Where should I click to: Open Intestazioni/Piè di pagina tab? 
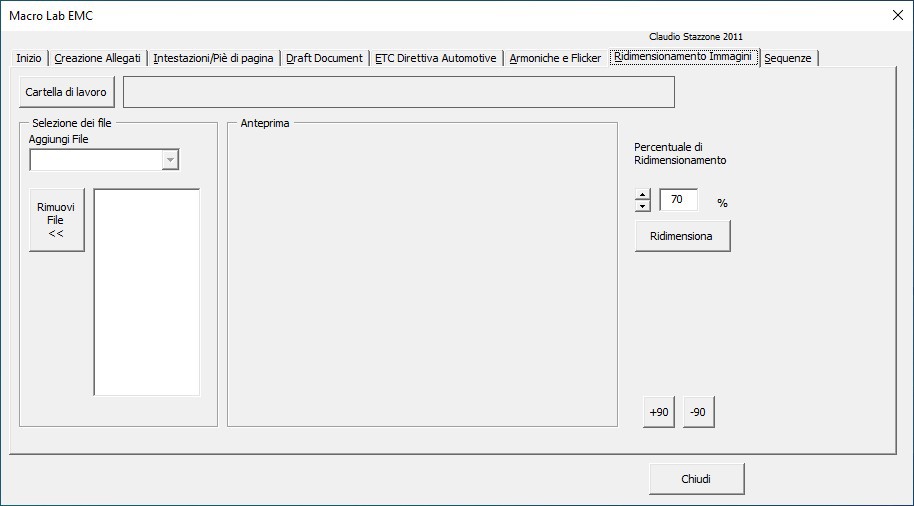point(213,58)
